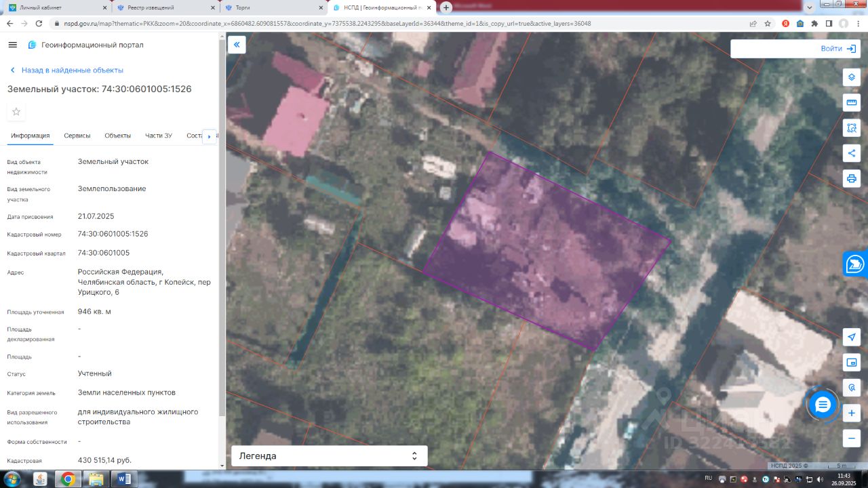
Task: Switch to the Сервисы tab
Action: tap(77, 136)
